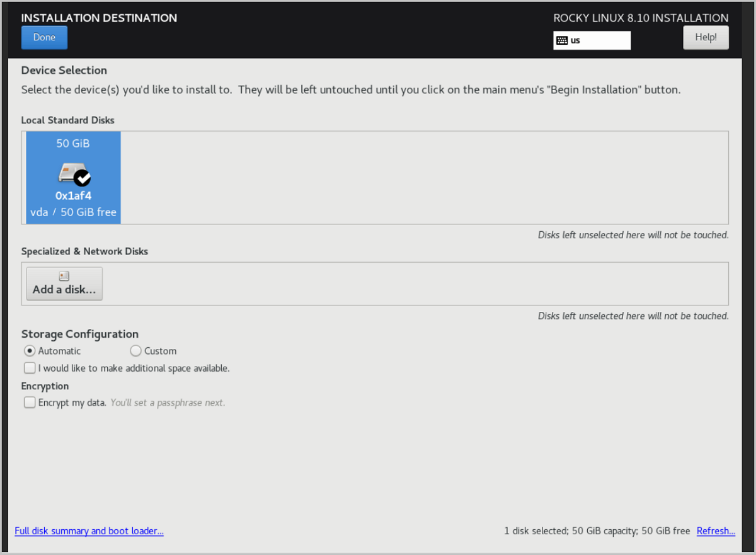The image size is (756, 555).
Task: Tick the Encrypt my data checkbox
Action: pyautogui.click(x=30, y=403)
